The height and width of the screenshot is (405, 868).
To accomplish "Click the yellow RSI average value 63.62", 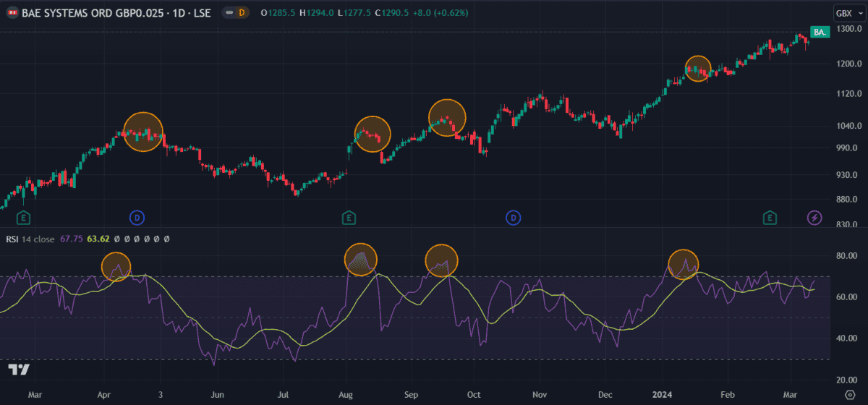I will pos(98,239).
